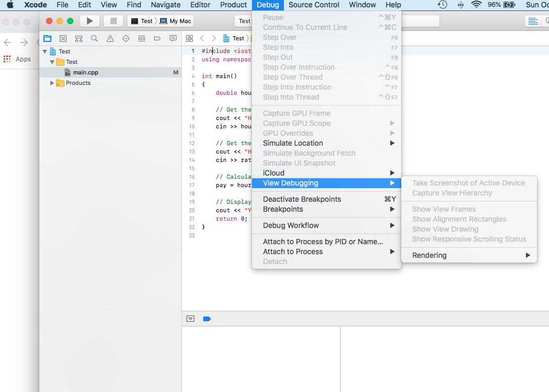Screen dimensions: 549x392
Task: Open the Find navigator magnifier icon
Action: [x=94, y=39]
